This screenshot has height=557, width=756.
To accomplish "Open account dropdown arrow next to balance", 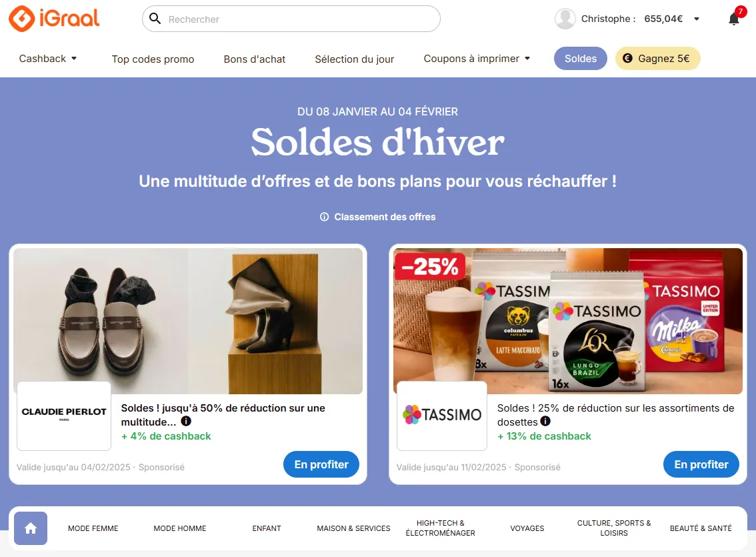I will pyautogui.click(x=697, y=19).
